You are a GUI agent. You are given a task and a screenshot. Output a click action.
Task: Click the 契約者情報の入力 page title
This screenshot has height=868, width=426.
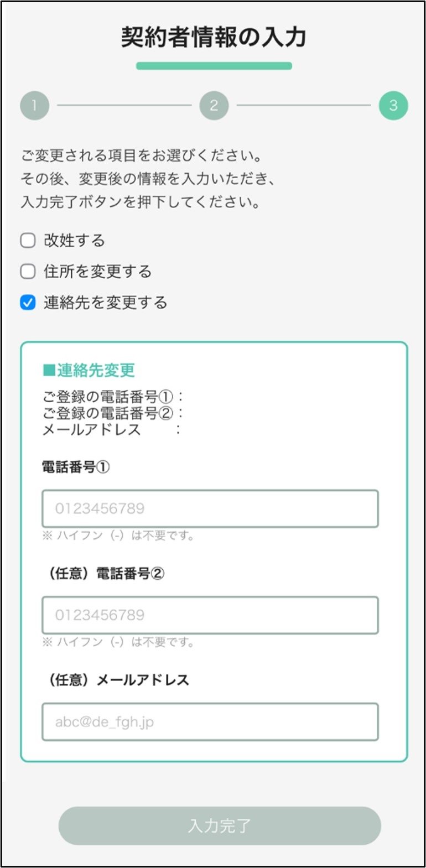pyautogui.click(x=213, y=39)
